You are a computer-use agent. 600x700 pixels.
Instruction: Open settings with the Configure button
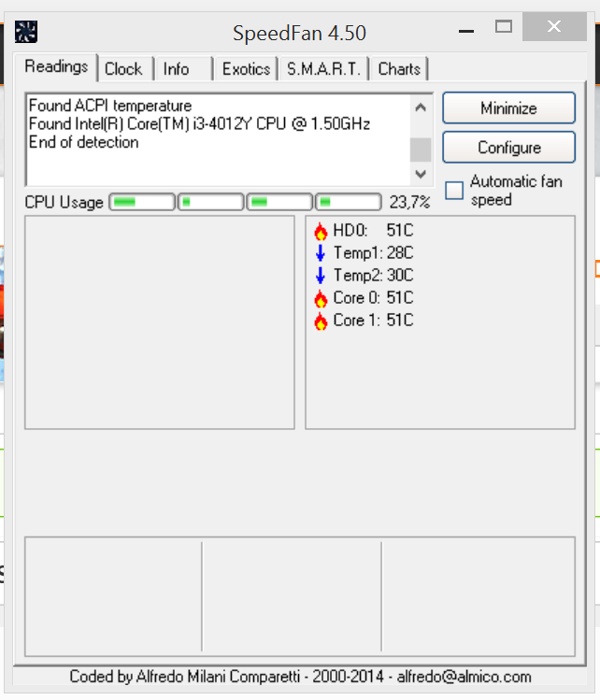508,148
